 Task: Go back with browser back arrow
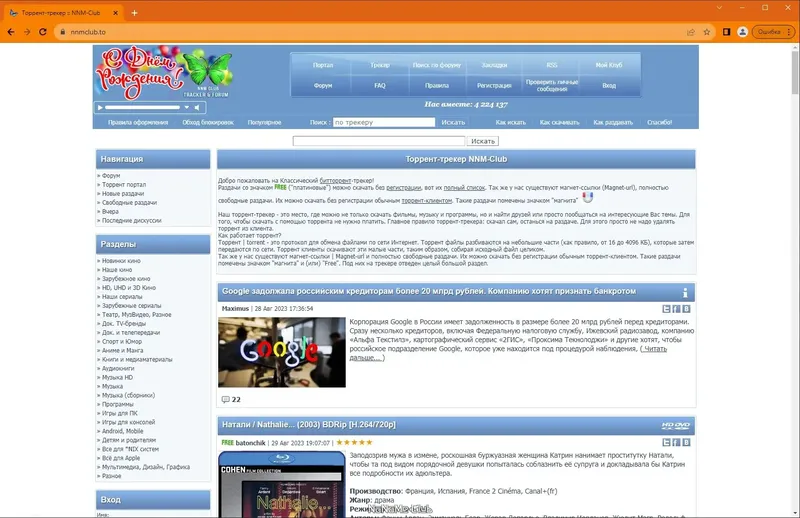coord(11,32)
